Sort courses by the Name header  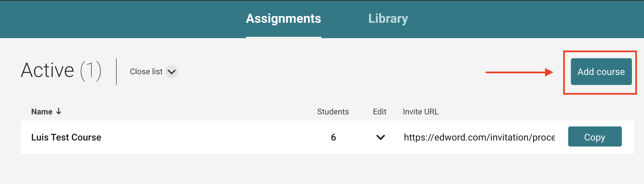[42, 112]
